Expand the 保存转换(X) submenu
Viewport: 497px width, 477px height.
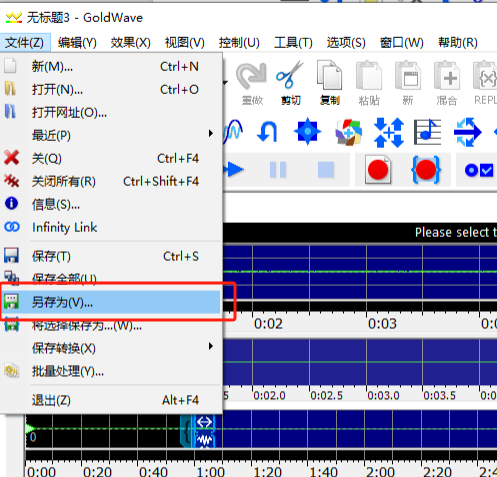111,348
